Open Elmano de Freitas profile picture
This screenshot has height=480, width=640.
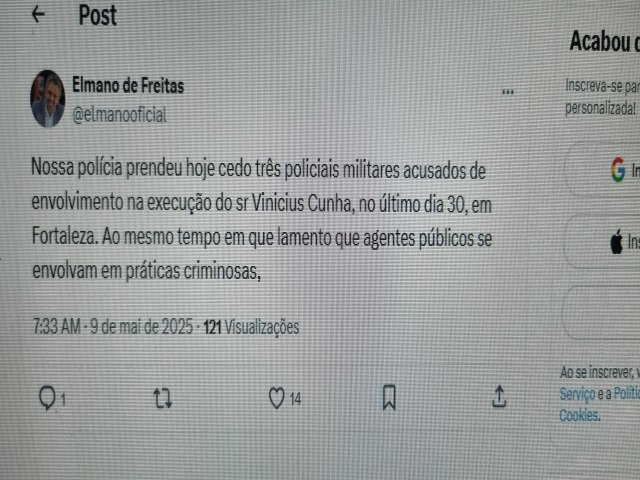coord(48,99)
